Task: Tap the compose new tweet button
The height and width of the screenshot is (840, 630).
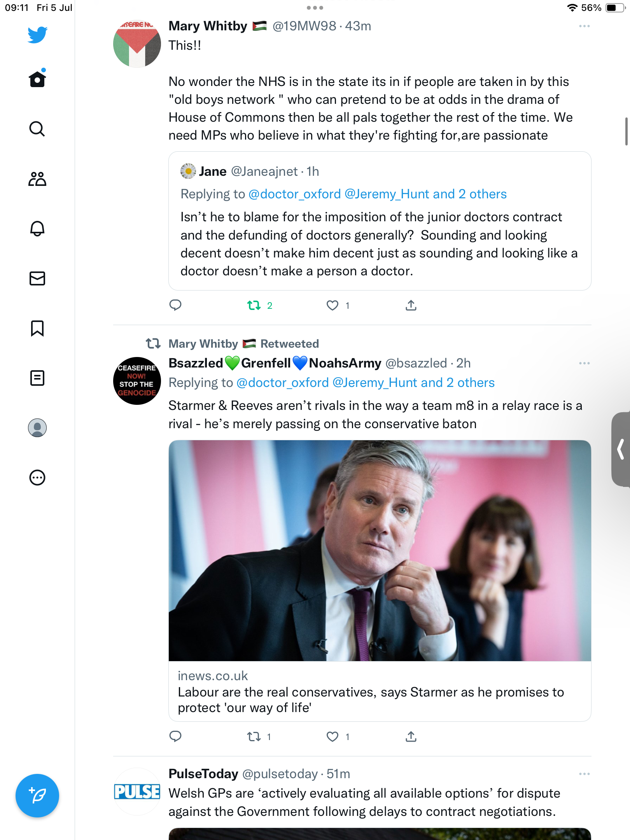Action: pyautogui.click(x=37, y=796)
